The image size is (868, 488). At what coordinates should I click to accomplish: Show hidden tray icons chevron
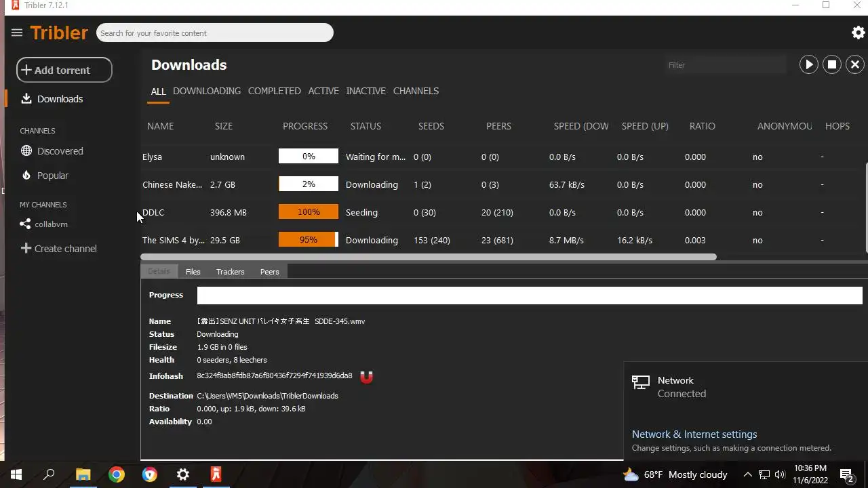point(747,474)
